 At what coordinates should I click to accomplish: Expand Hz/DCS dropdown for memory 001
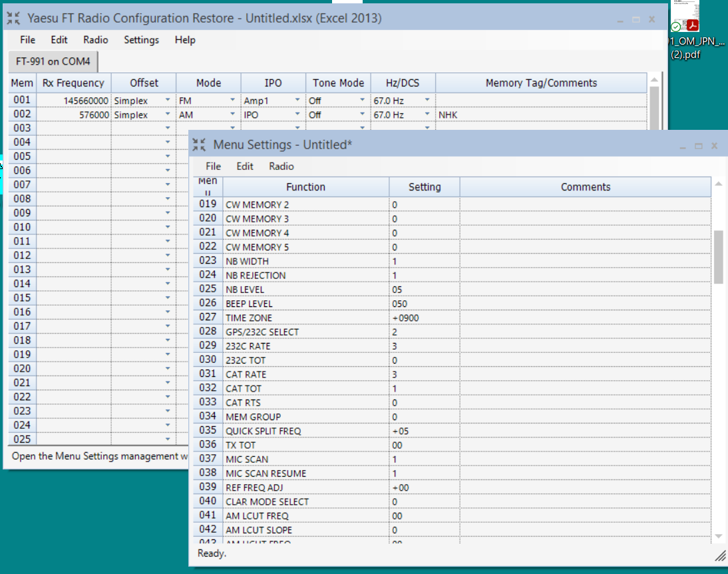(x=427, y=101)
